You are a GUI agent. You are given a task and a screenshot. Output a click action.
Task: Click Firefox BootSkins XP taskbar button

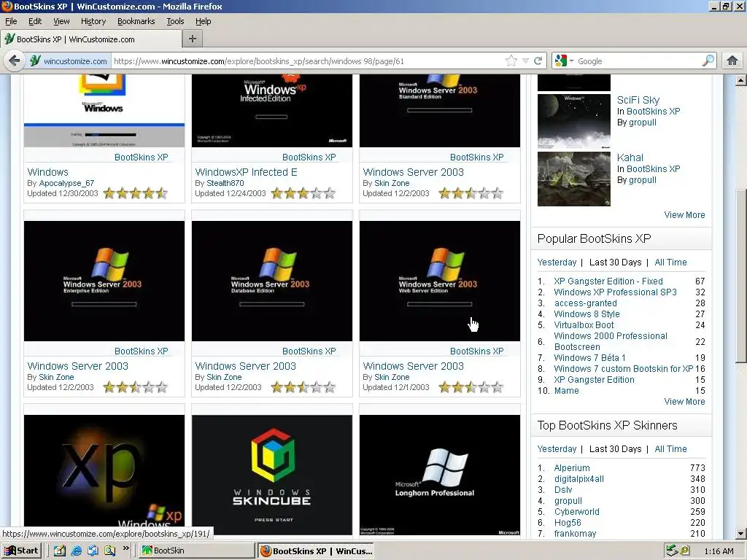point(317,551)
